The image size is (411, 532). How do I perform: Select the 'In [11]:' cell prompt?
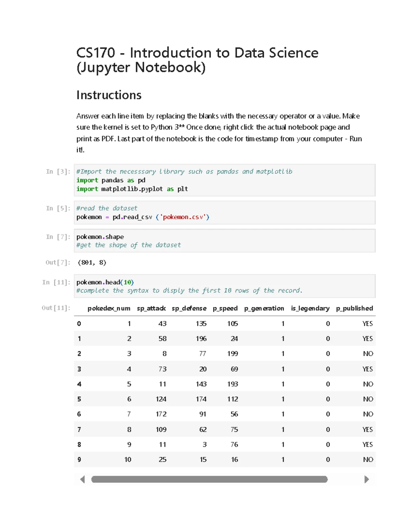[56, 282]
